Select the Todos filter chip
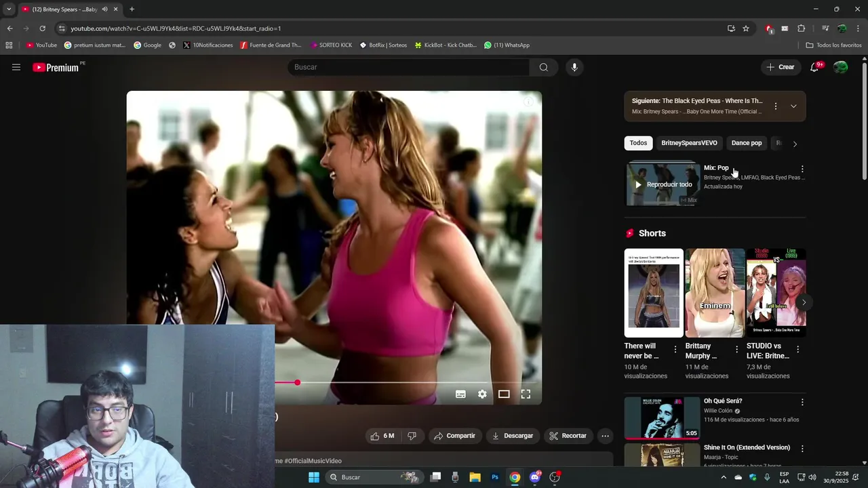Viewport: 868px width, 488px height. pos(638,143)
